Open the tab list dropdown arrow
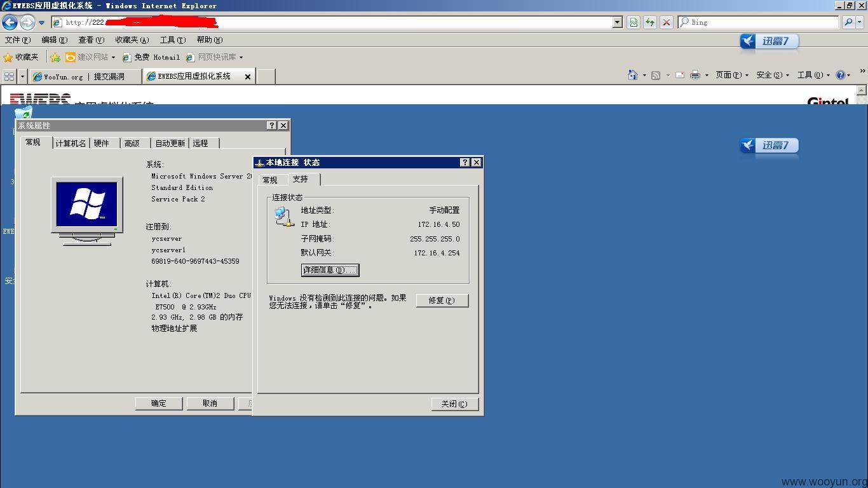Image resolution: width=868 pixels, height=488 pixels. pos(22,76)
